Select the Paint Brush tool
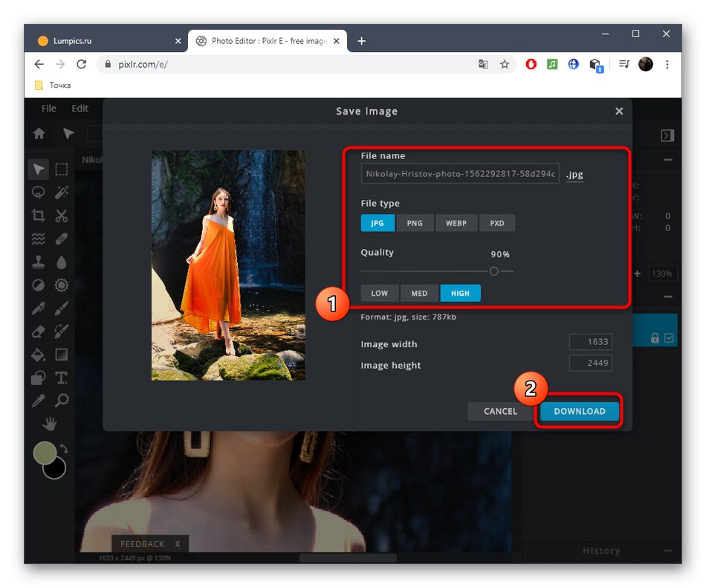 (x=62, y=308)
